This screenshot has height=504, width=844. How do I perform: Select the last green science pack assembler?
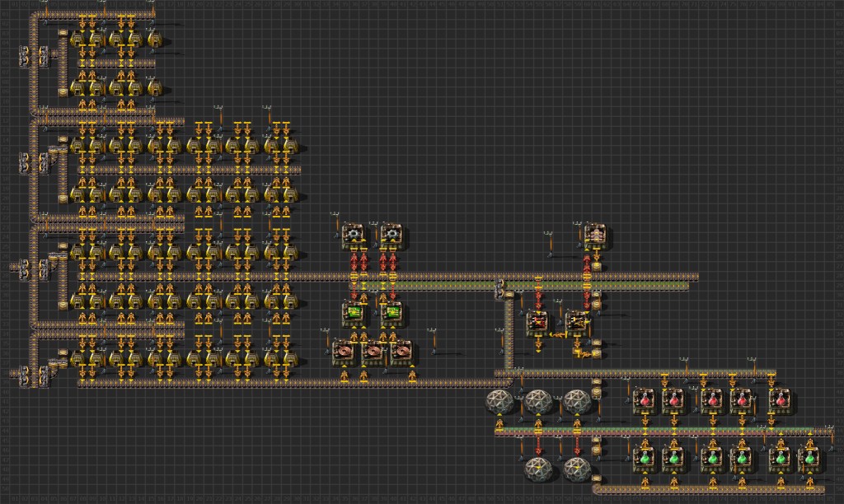(809, 460)
